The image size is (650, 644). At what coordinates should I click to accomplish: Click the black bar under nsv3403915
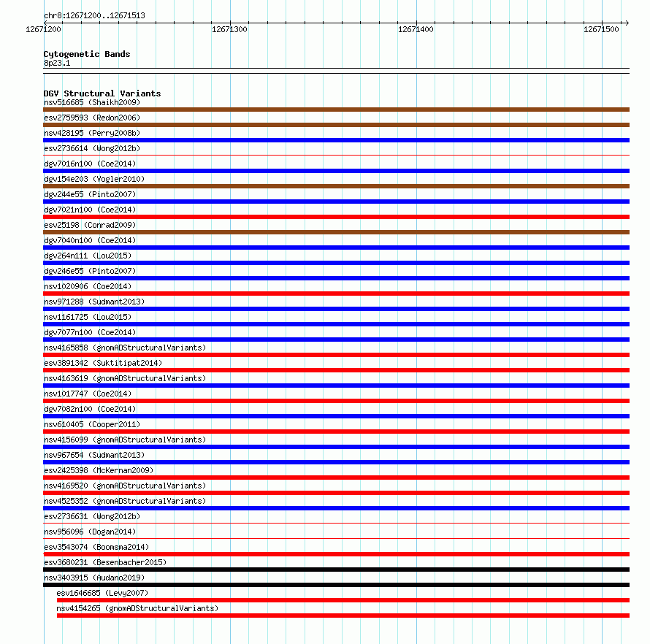tap(336, 585)
